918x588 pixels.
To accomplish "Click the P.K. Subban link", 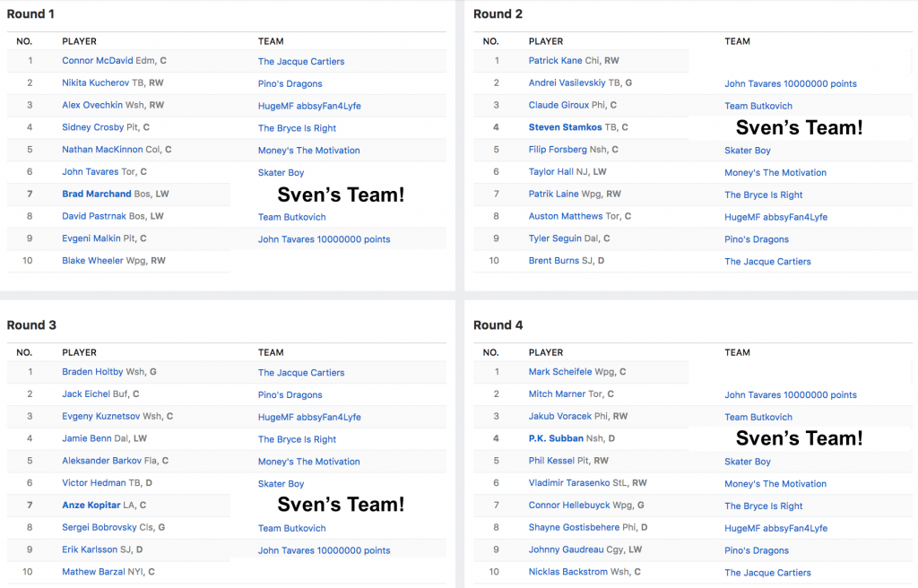I will click(556, 438).
